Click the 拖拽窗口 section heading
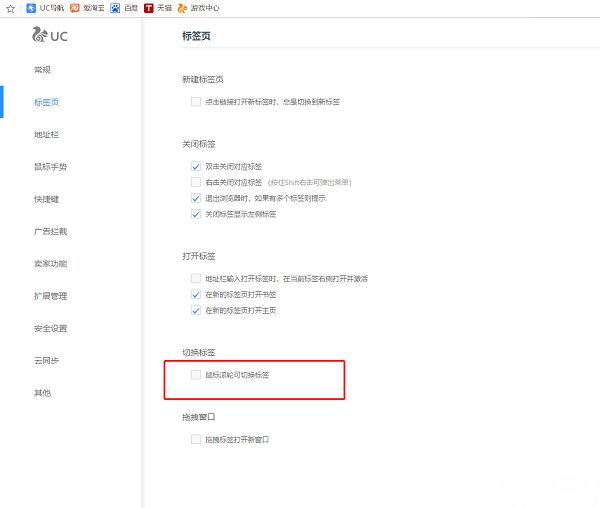 click(199, 417)
